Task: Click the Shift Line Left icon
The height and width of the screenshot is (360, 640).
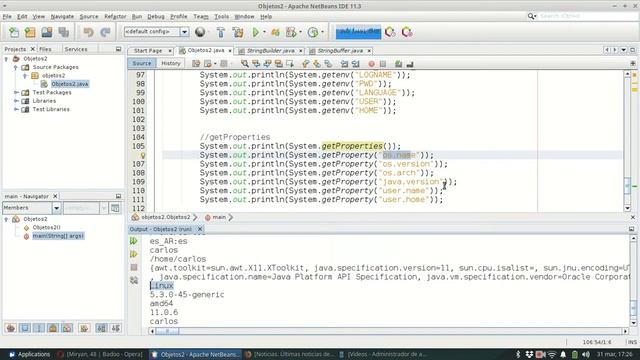Action: pos(344,64)
